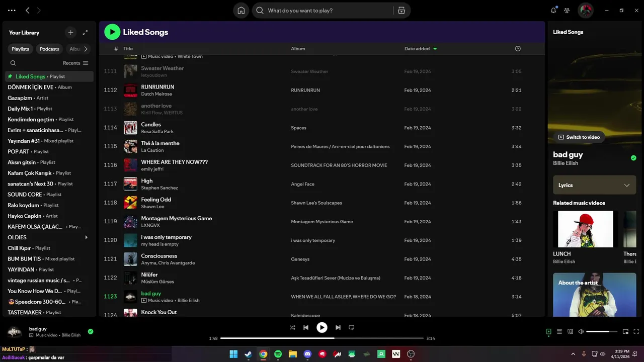Filter library by Podcasts

[x=49, y=49]
